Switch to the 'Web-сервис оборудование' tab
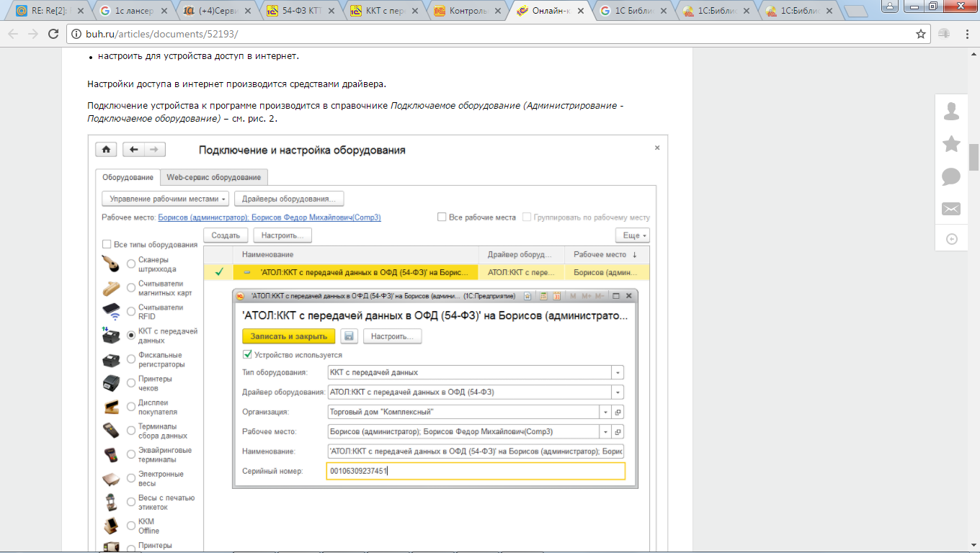980x553 pixels. pyautogui.click(x=213, y=177)
